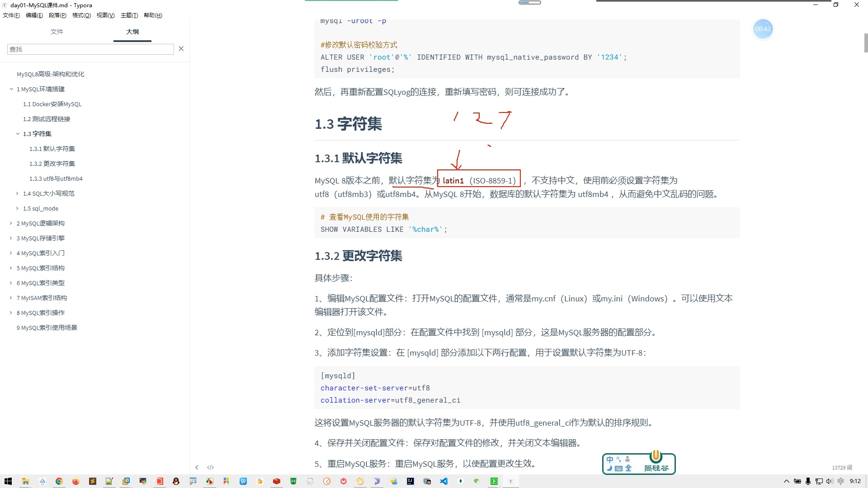Expand the '1.4 SQL大小写规范' outline section
868x488 pixels.
tap(17, 193)
